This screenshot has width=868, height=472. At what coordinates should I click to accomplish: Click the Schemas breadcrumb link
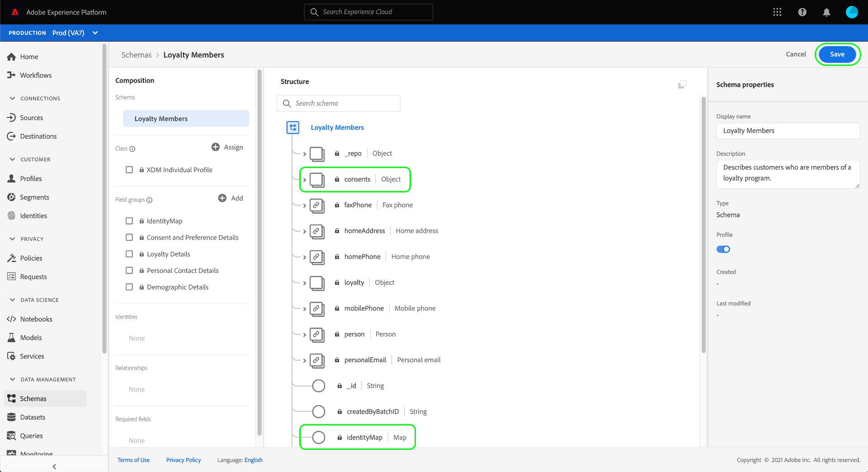(x=137, y=55)
